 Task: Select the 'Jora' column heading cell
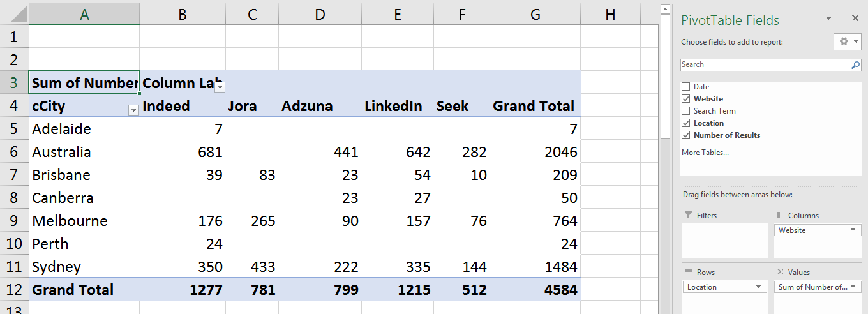pyautogui.click(x=252, y=105)
